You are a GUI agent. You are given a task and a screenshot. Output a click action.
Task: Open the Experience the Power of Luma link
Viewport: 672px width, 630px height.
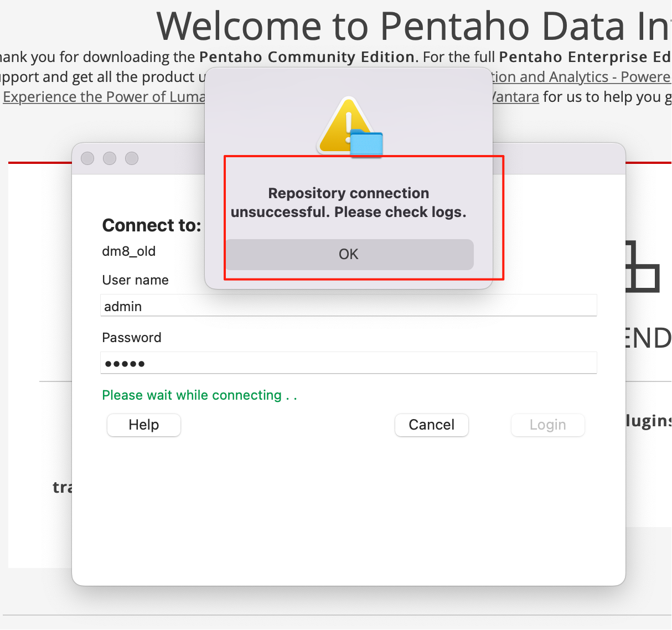[104, 97]
